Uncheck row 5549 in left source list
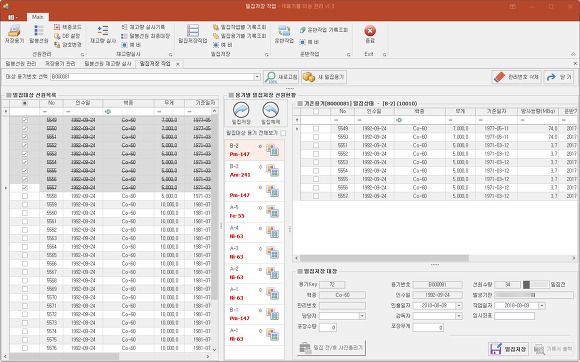 [25, 120]
